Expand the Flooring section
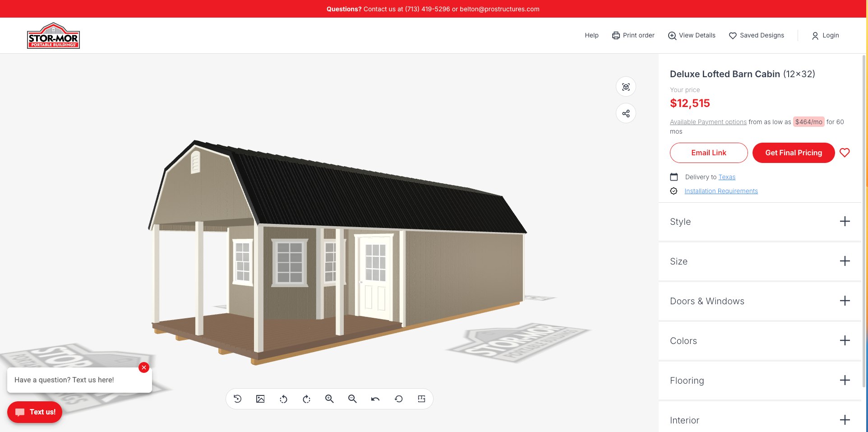The height and width of the screenshot is (432, 868). pyautogui.click(x=845, y=381)
